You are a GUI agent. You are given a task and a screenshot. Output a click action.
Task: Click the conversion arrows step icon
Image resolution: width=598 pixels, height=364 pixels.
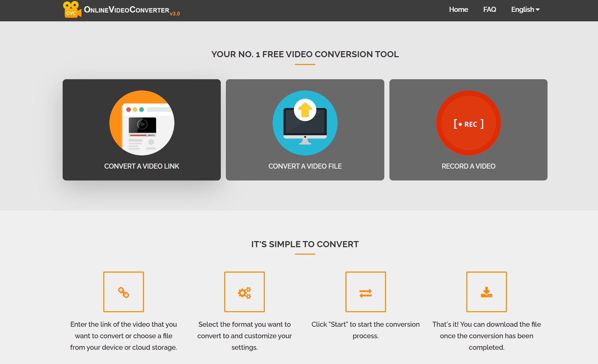point(366,292)
